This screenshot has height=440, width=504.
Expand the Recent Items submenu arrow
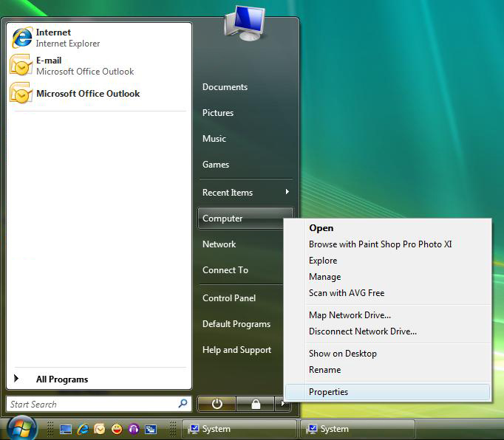coord(287,192)
